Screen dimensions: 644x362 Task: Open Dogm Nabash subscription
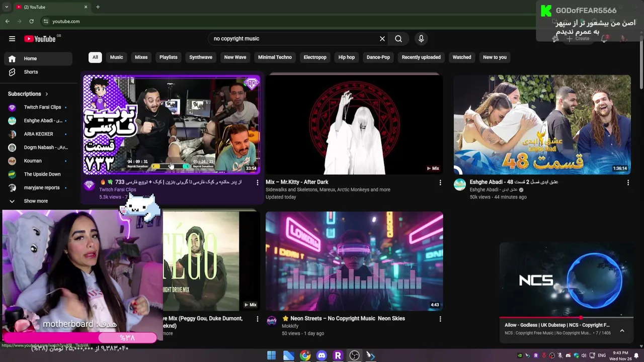38,147
